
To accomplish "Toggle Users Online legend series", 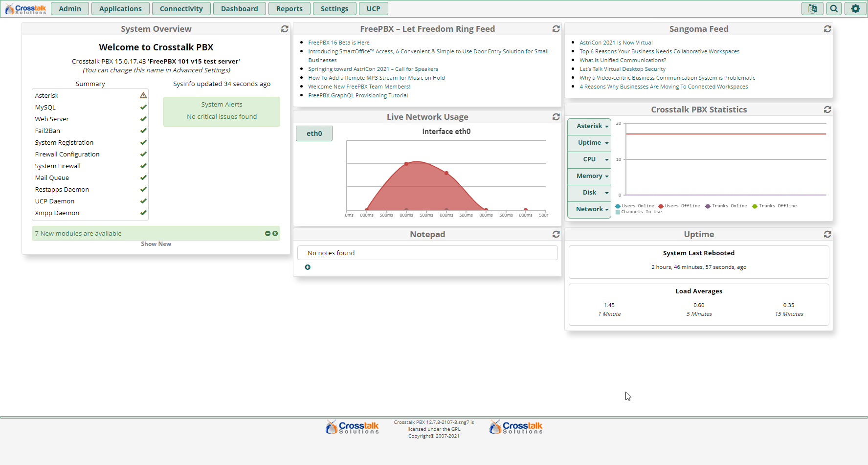I will (x=635, y=206).
